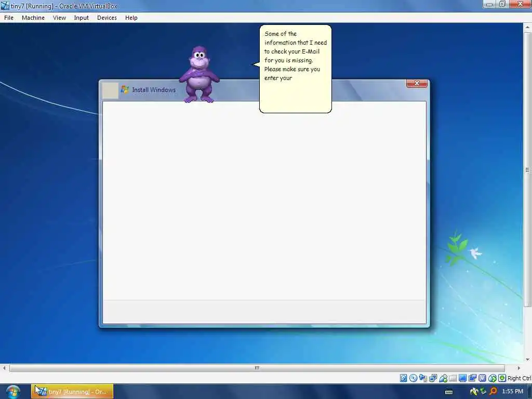This screenshot has height=399, width=532.
Task: Click the vertical scrollbar up arrow
Action: point(527,27)
